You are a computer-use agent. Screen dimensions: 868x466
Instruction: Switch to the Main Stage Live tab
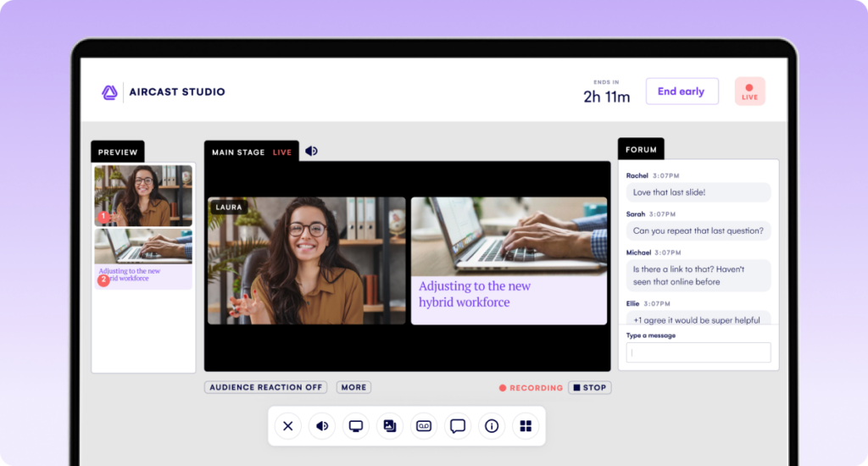tap(251, 153)
